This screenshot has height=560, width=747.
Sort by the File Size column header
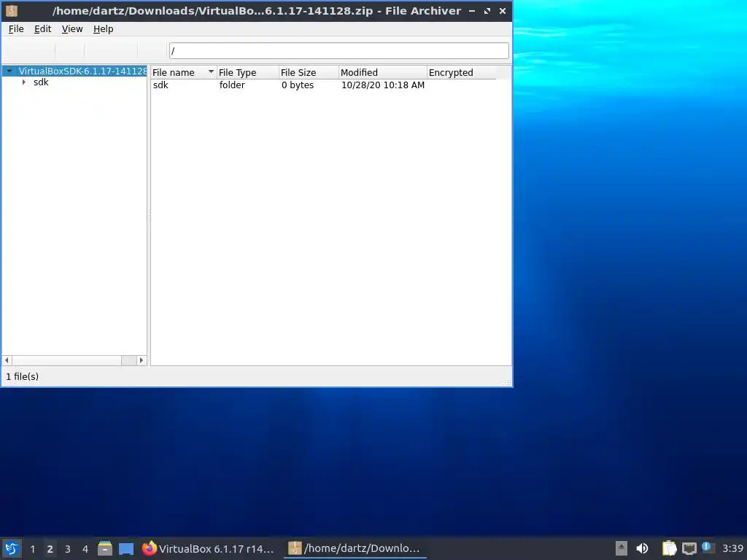(309, 72)
